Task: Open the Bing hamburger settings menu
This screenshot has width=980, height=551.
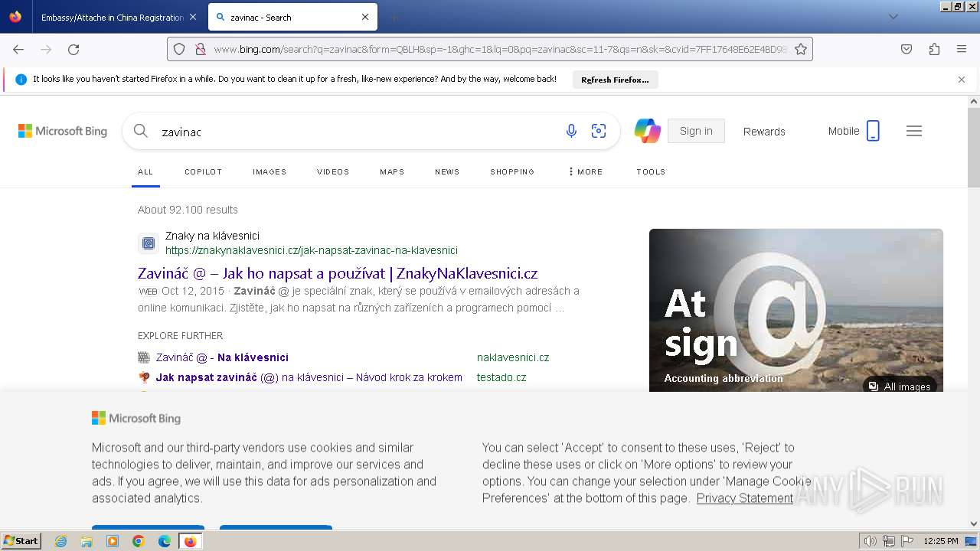Action: 914,131
